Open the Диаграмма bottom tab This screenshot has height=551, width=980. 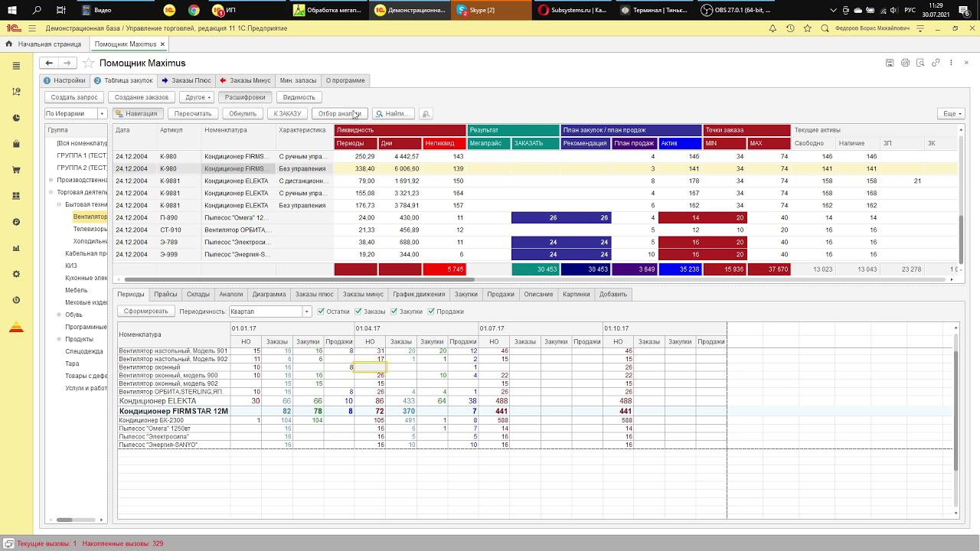click(269, 294)
